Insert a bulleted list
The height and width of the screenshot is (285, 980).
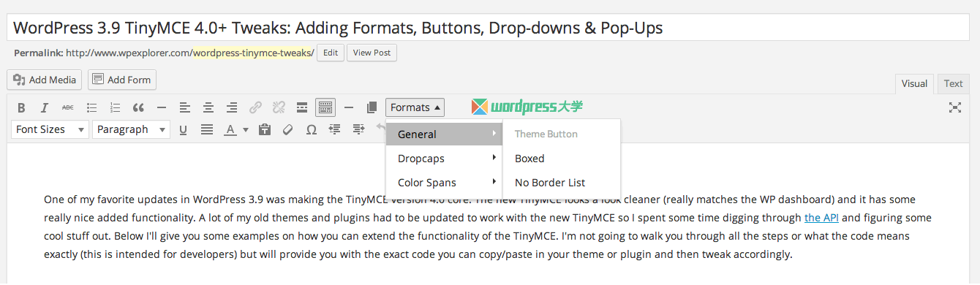91,108
